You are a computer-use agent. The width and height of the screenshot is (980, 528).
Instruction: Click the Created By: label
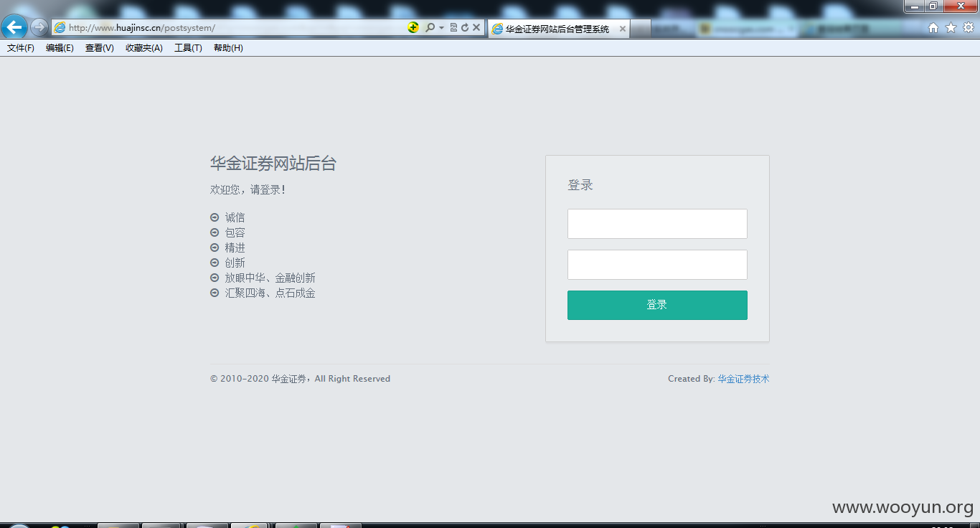691,379
